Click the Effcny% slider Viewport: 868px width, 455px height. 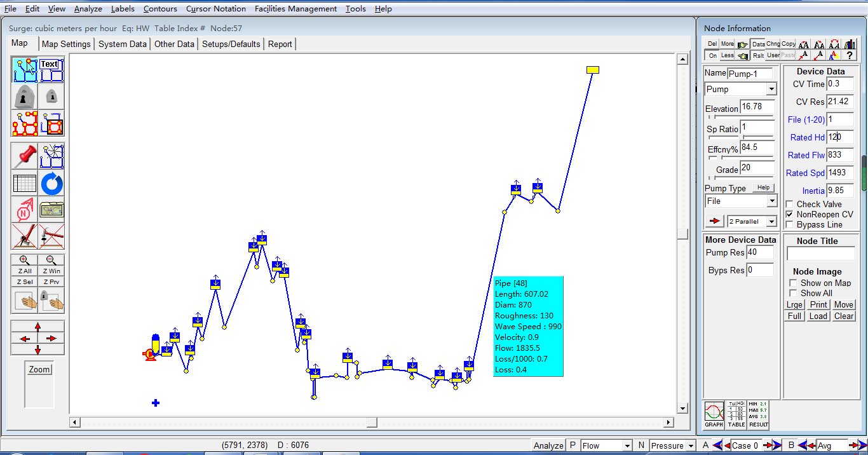[x=740, y=158]
